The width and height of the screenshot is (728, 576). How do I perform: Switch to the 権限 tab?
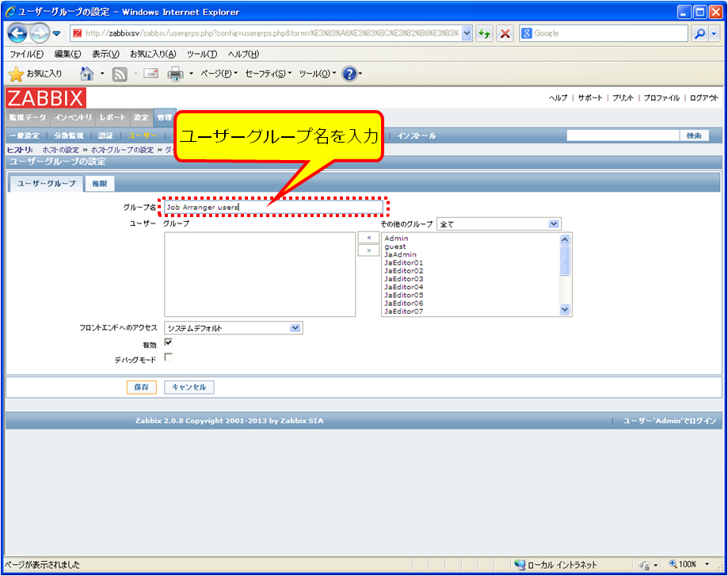(x=99, y=184)
